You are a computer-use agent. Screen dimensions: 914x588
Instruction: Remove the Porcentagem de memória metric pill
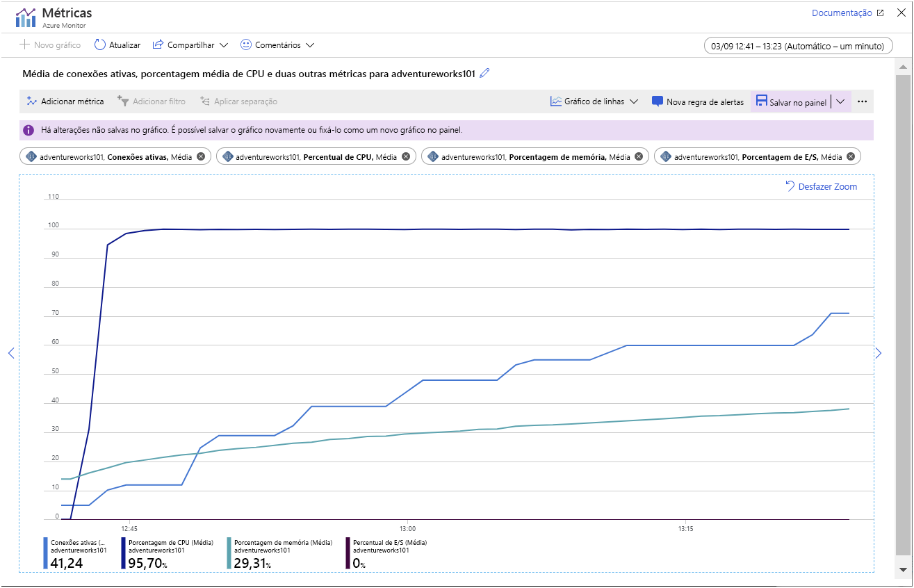[x=639, y=156]
